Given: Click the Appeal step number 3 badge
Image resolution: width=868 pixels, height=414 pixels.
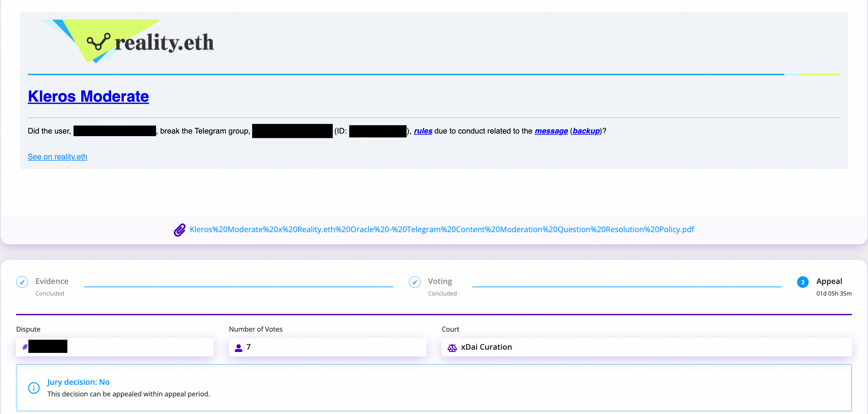Looking at the screenshot, I should (802, 282).
